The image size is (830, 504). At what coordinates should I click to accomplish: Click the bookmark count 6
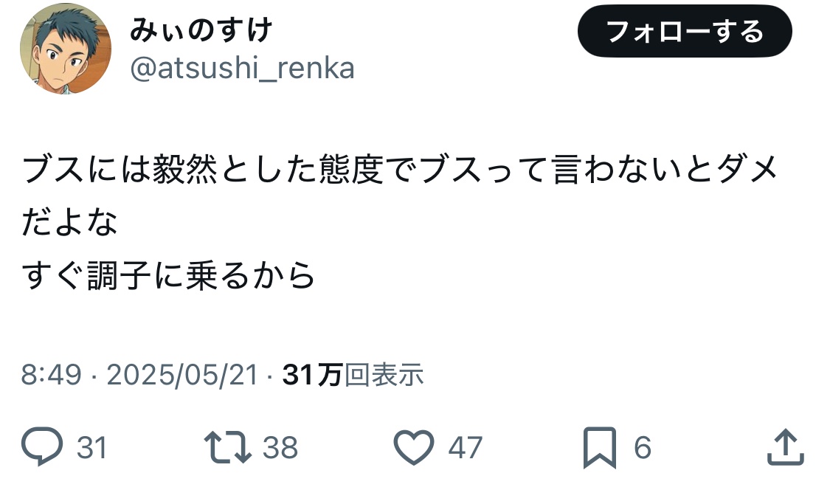click(643, 448)
